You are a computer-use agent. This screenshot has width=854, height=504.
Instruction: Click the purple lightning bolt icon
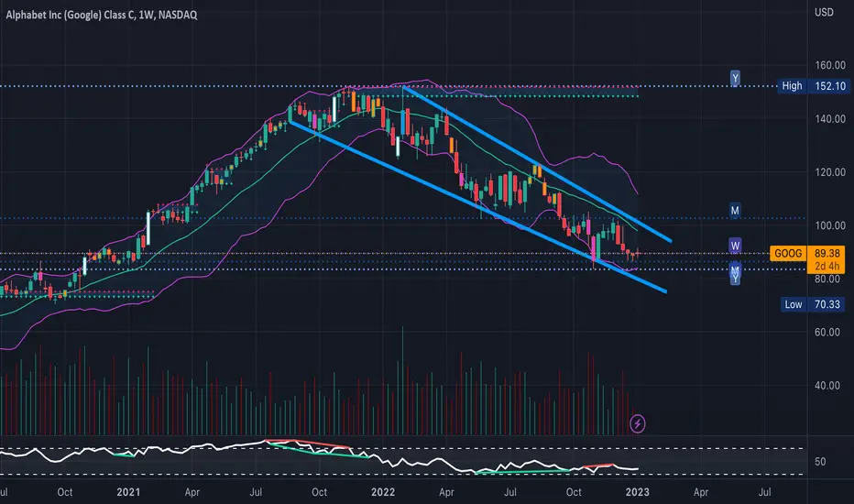[x=637, y=423]
